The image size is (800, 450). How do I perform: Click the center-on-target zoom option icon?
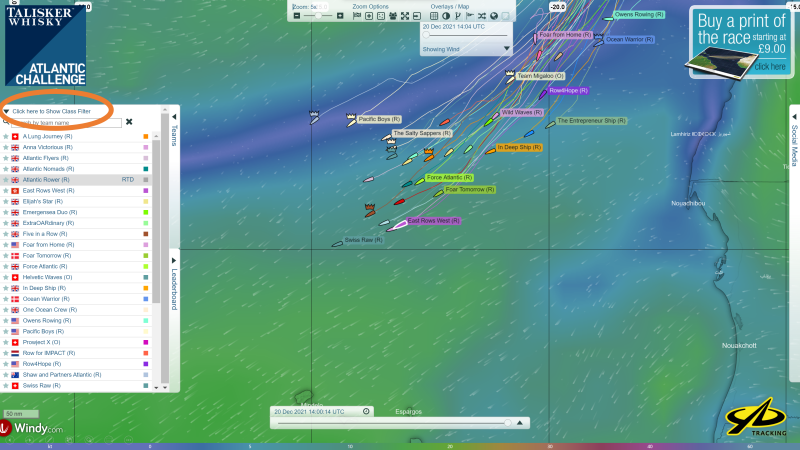coord(369,16)
